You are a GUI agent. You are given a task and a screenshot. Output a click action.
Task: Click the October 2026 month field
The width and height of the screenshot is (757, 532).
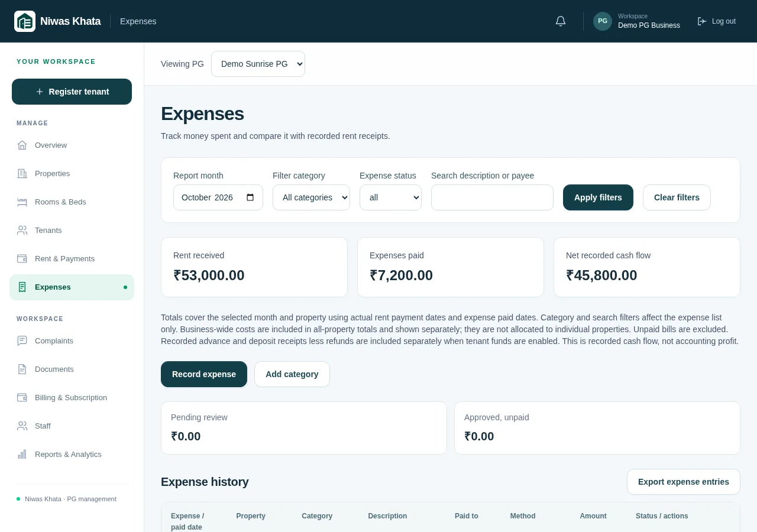tap(218, 197)
